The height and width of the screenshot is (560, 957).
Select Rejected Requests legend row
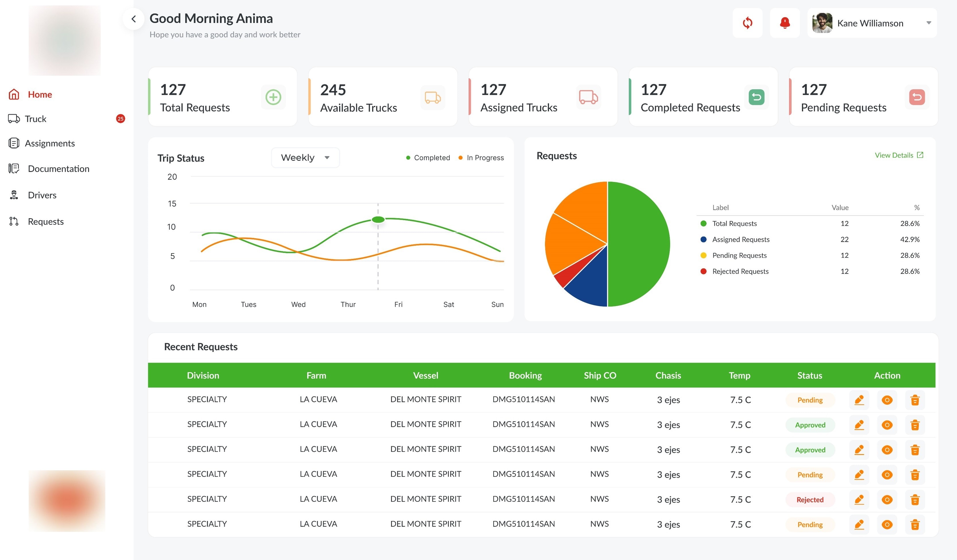click(x=810, y=271)
